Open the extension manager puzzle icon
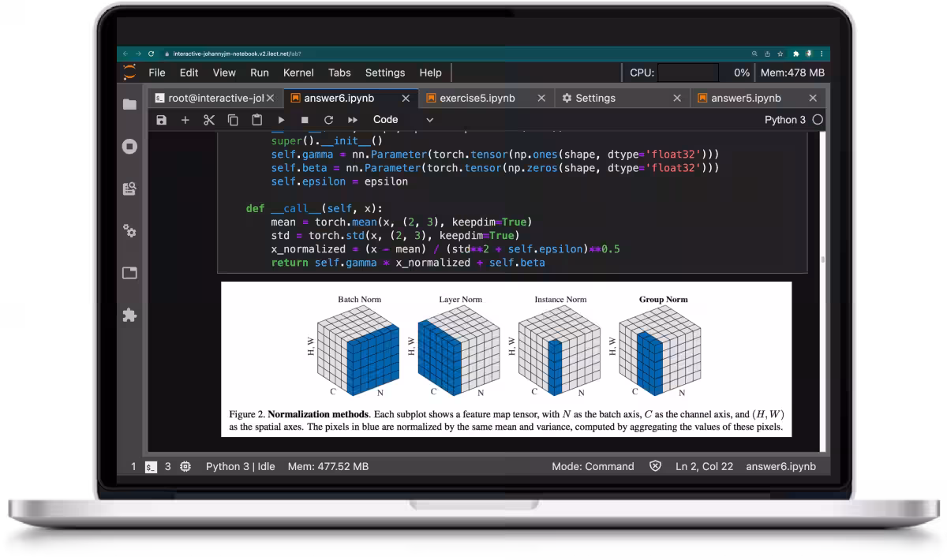Image resolution: width=947 pixels, height=560 pixels. 130,315
